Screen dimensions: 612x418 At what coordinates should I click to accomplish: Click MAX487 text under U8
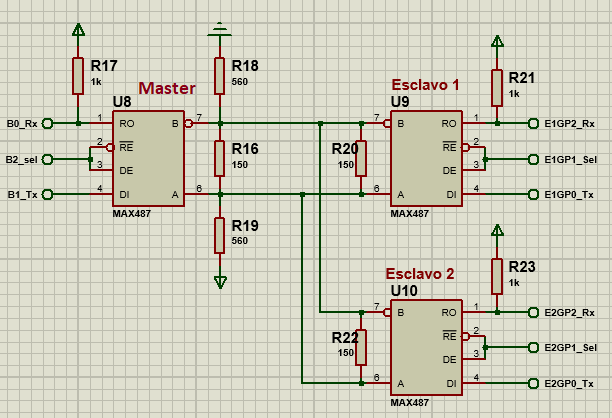click(132, 213)
